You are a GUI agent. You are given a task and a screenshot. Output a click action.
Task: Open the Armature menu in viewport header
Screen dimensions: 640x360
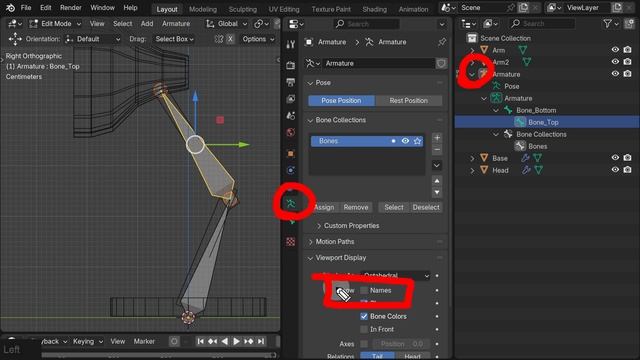pos(176,24)
